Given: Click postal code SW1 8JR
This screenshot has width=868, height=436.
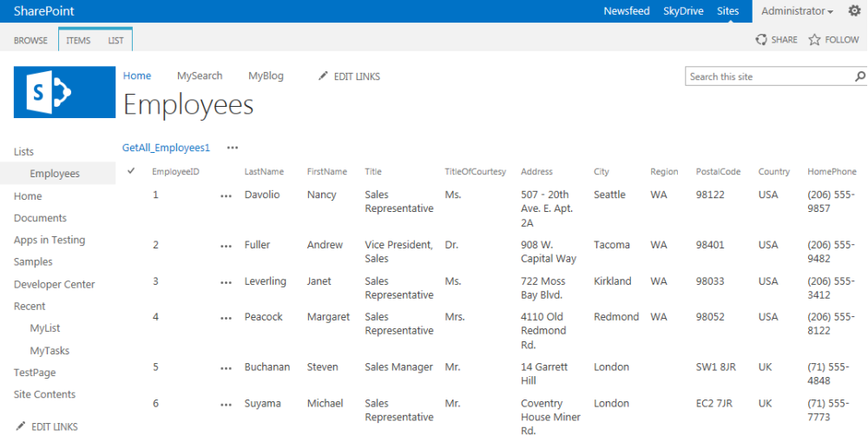Looking at the screenshot, I should click(716, 367).
